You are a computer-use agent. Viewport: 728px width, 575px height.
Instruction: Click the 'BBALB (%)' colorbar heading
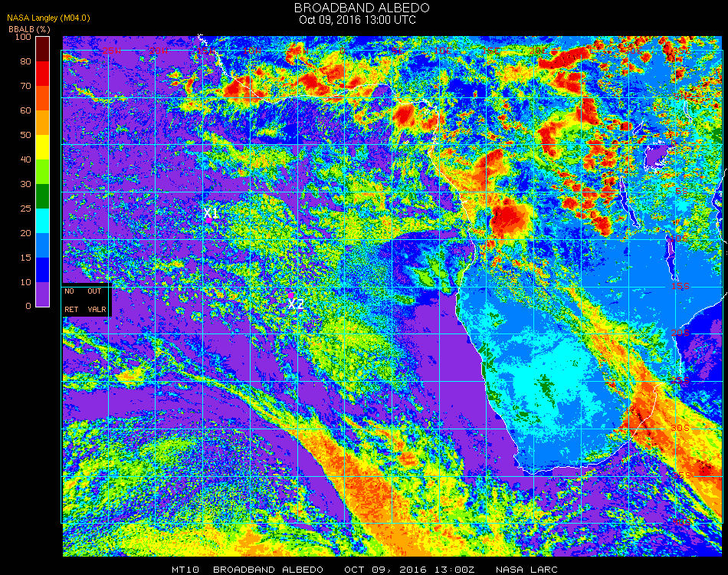(29, 29)
